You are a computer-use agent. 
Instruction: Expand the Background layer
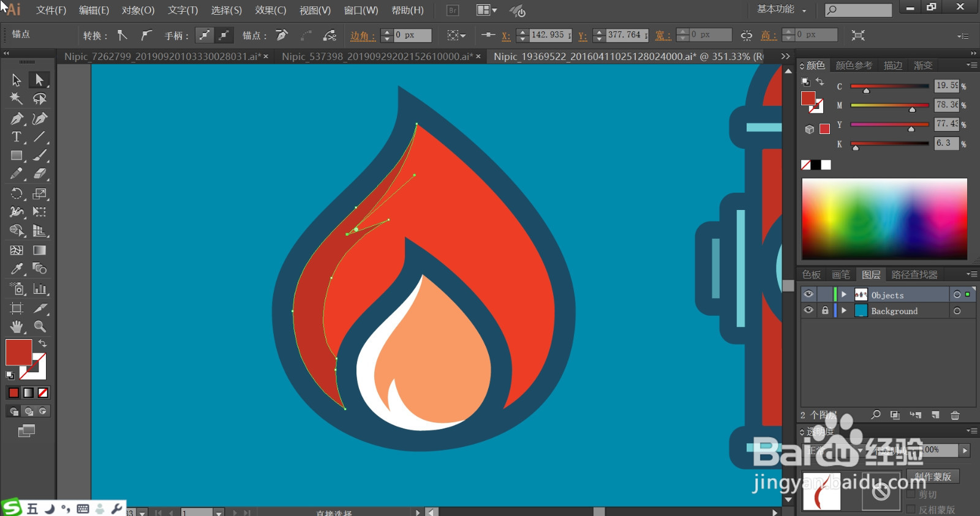[x=844, y=310]
